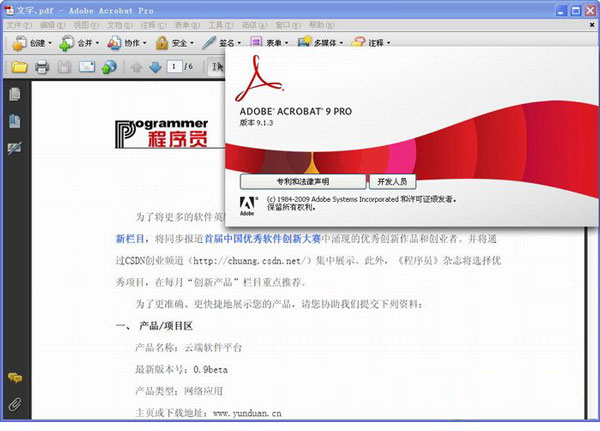Click the 版本 9.1.3 version text
The height and width of the screenshot is (431, 600).
tap(256, 123)
